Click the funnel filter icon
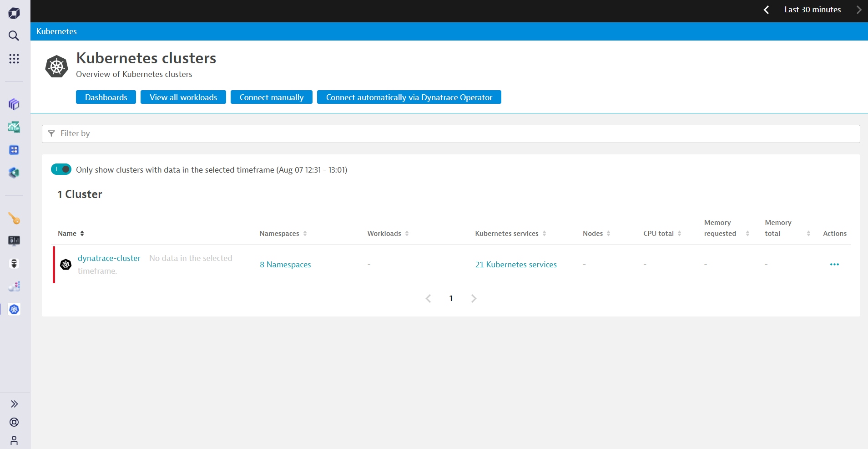This screenshot has width=868, height=449. (x=51, y=133)
